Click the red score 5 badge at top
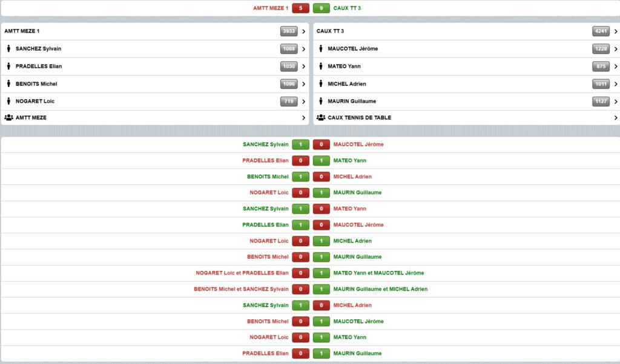620x364 pixels. pos(300,8)
